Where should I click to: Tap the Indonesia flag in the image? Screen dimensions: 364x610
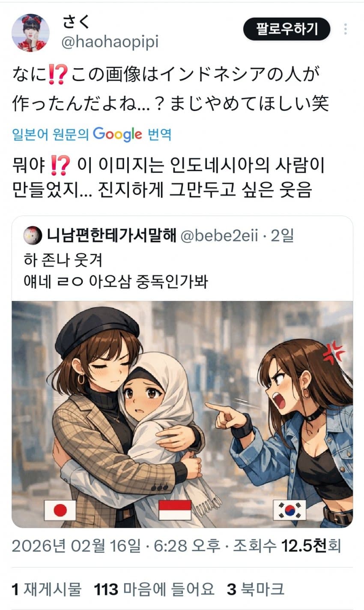coord(175,510)
